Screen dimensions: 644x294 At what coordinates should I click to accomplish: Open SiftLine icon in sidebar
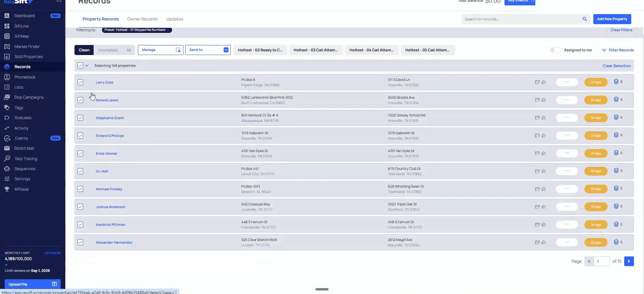[7, 26]
